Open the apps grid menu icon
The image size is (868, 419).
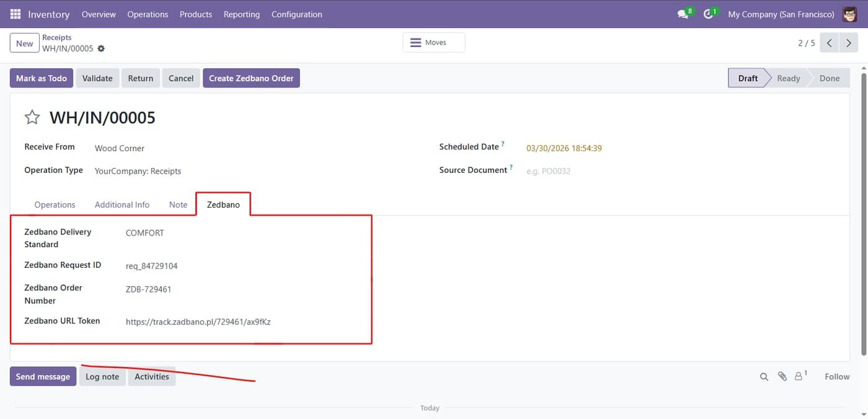[15, 14]
